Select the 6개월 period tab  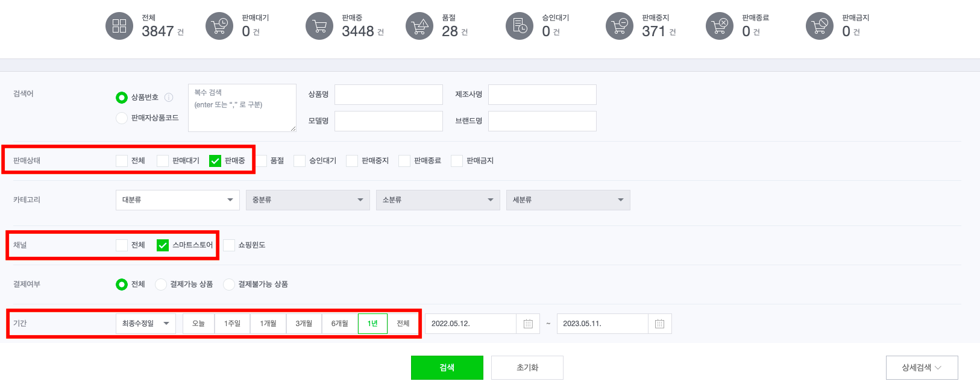pyautogui.click(x=340, y=324)
